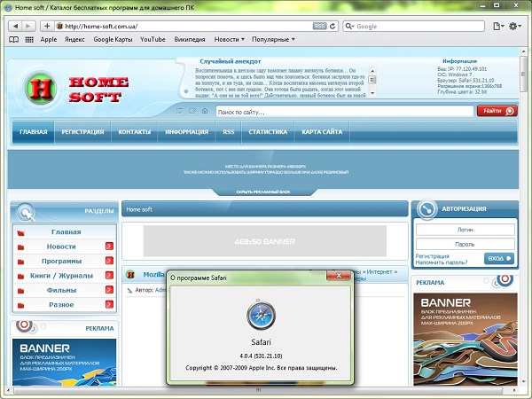532x399 pixels.
Task: Select Программы in the sidebar sections
Action: (62, 261)
